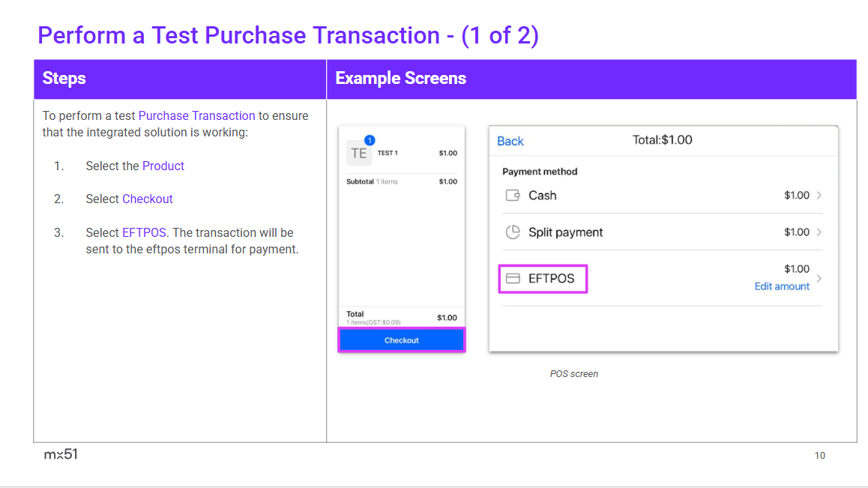Viewport: 868px width, 488px height.
Task: Expand the EFTPOS row chevron
Action: pos(819,278)
